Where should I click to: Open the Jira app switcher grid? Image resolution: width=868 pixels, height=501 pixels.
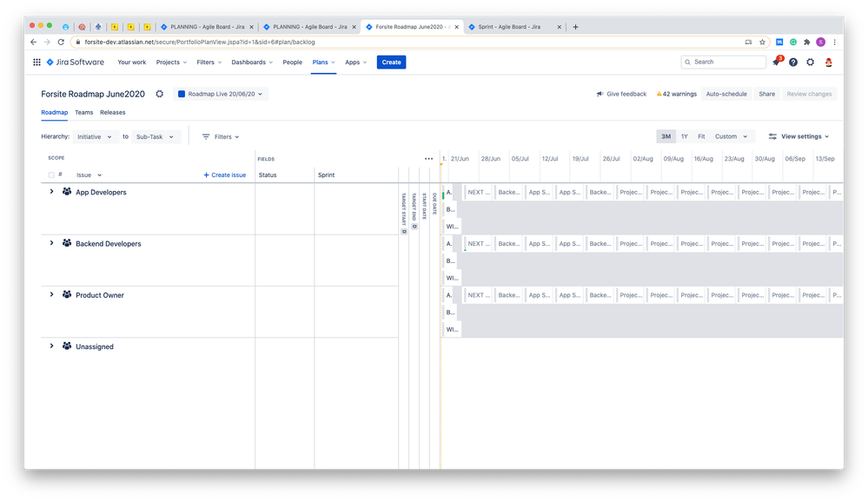(x=36, y=63)
